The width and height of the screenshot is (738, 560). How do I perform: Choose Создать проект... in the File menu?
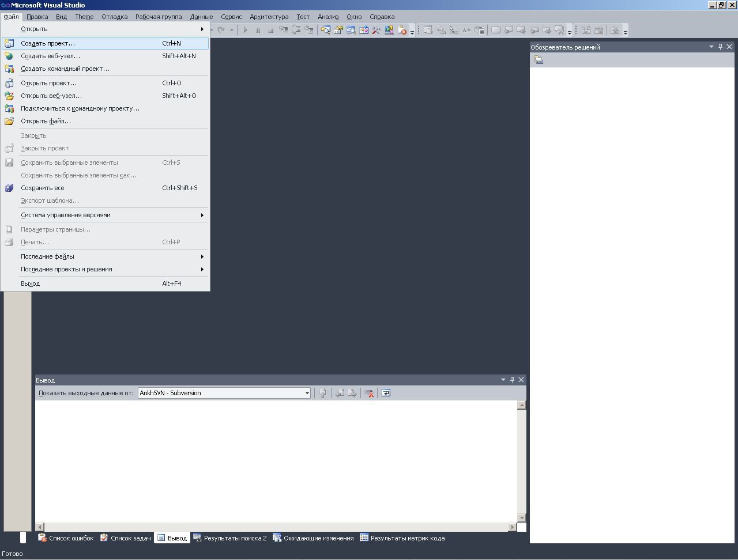coord(106,43)
